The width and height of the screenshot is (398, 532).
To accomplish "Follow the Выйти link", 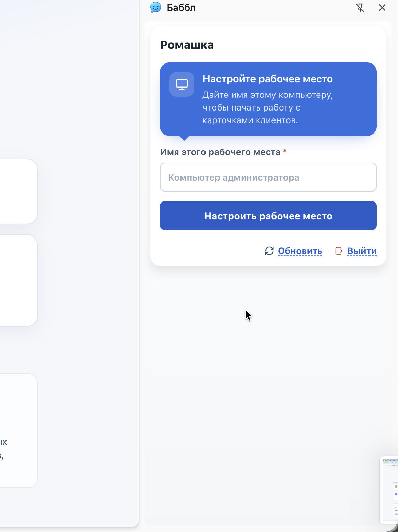I will click(x=362, y=251).
